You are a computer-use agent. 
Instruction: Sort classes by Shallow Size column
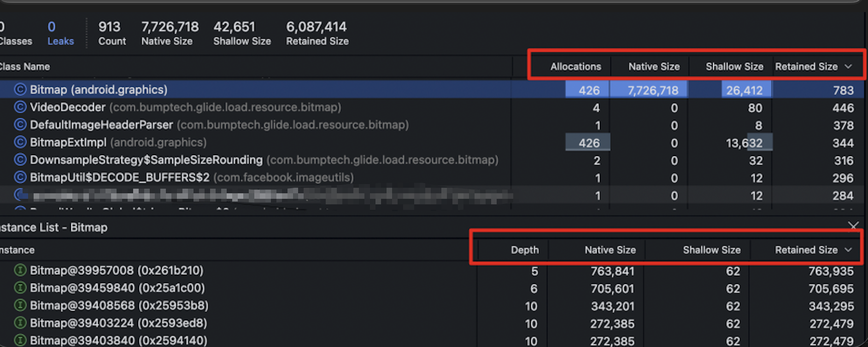coord(734,67)
